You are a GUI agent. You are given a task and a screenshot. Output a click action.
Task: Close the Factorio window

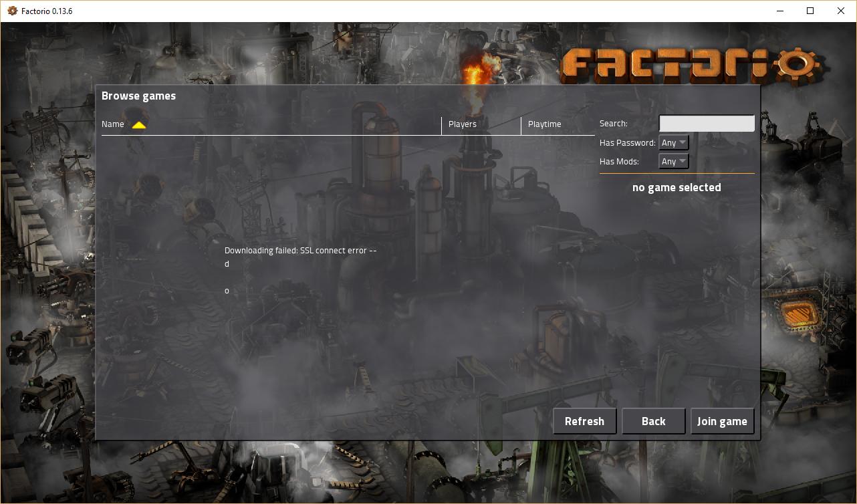coord(841,11)
